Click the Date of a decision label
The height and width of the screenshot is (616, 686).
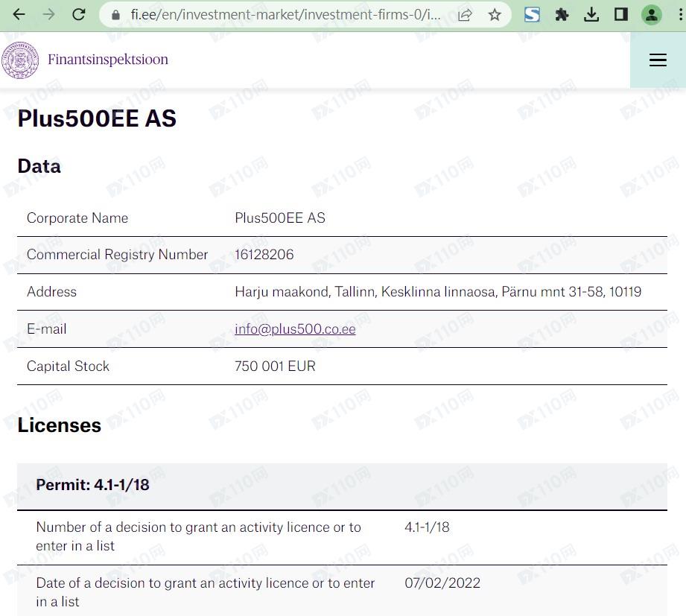coord(205,592)
